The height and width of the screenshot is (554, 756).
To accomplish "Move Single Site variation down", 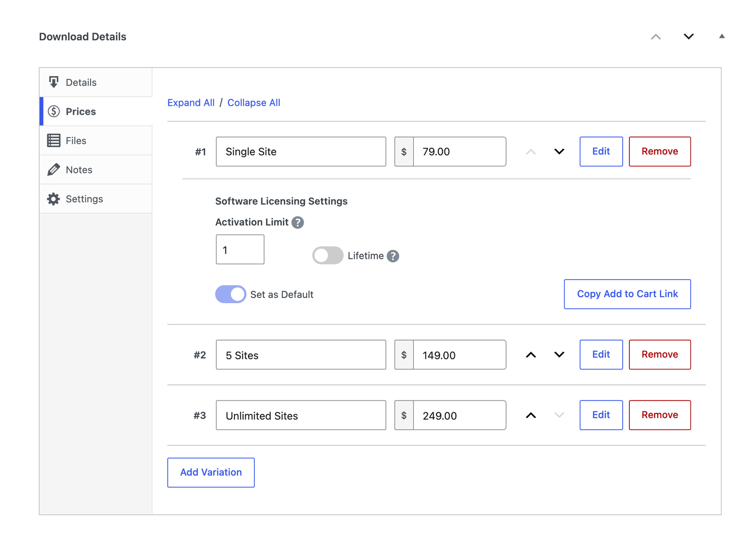I will [559, 152].
